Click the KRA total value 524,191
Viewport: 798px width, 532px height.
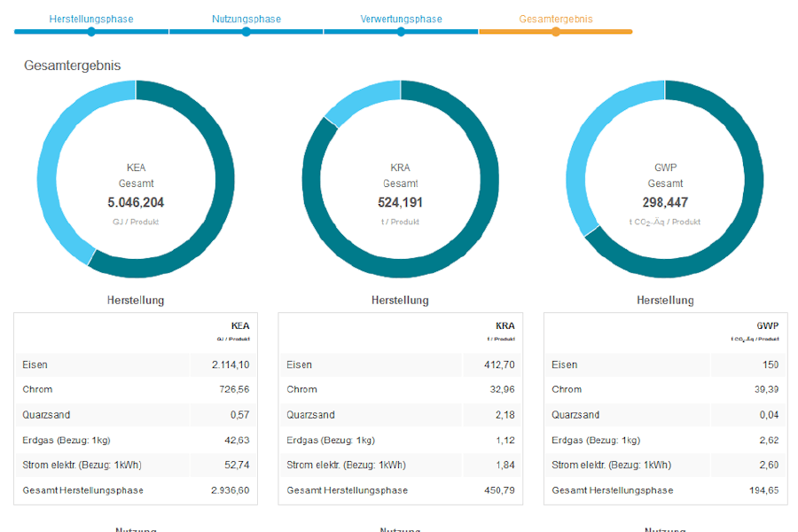400,202
